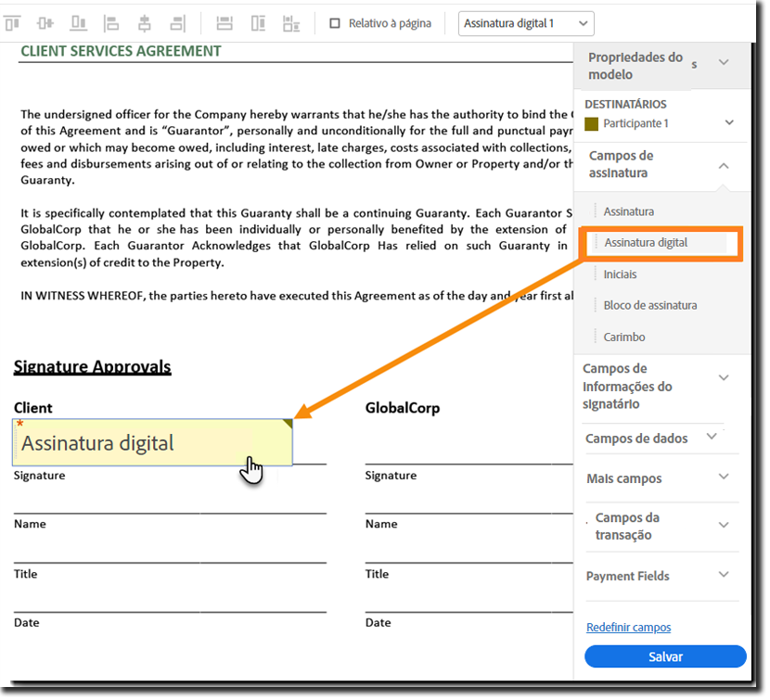Click the match field size icon
Screen dimensions: 770x700
tap(289, 22)
